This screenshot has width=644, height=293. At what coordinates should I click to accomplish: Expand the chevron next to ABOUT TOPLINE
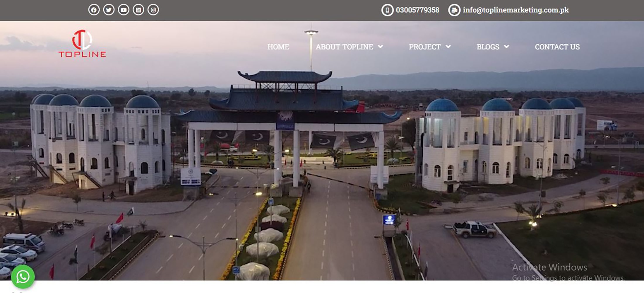coord(380,47)
